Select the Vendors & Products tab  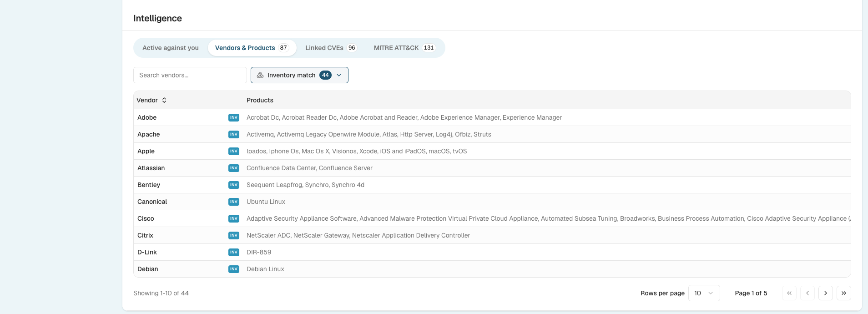pyautogui.click(x=252, y=48)
